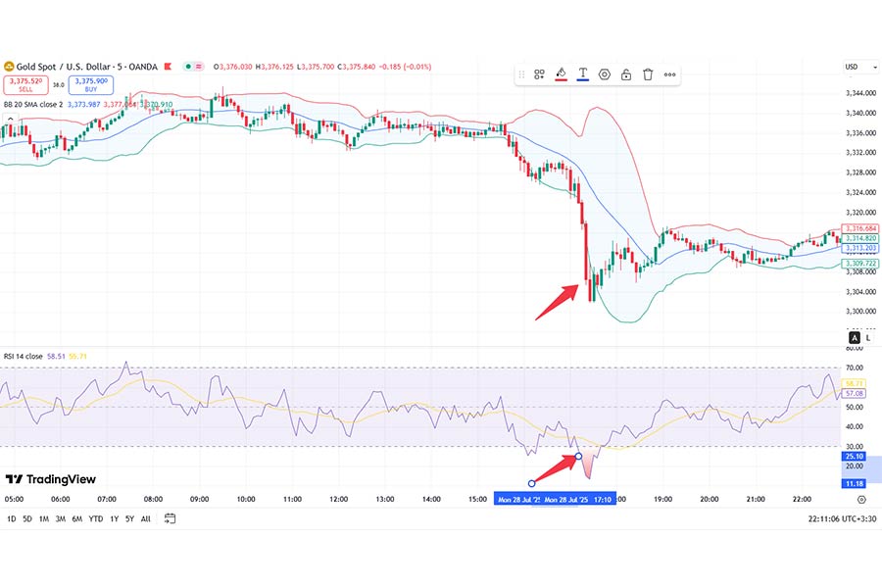Click the text color T icon
This screenshot has width=882, height=588.
(x=583, y=73)
